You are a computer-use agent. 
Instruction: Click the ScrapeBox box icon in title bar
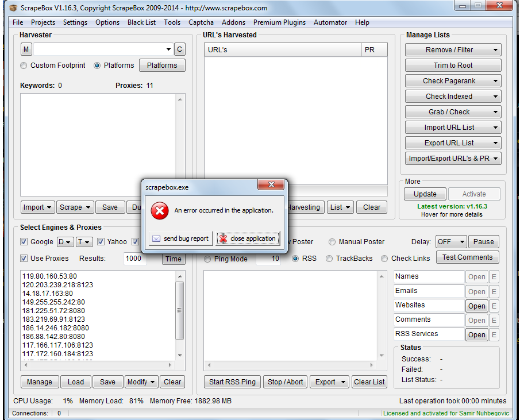(13, 7)
